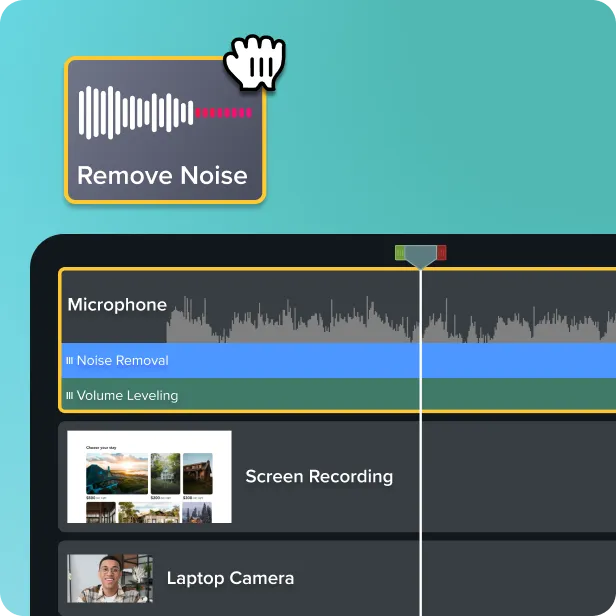Image resolution: width=616 pixels, height=616 pixels.
Task: Select the Laptop Camera thumbnail
Action: (x=110, y=578)
